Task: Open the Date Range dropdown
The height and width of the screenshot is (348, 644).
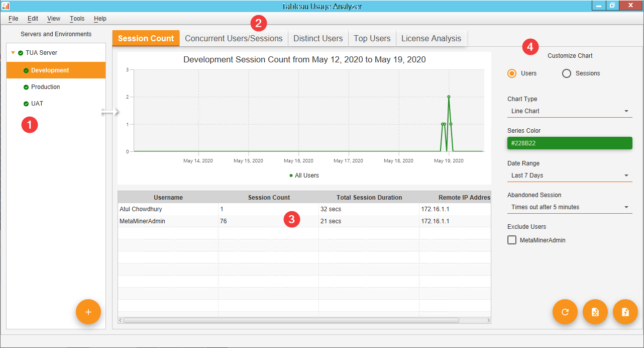Action: tap(570, 176)
